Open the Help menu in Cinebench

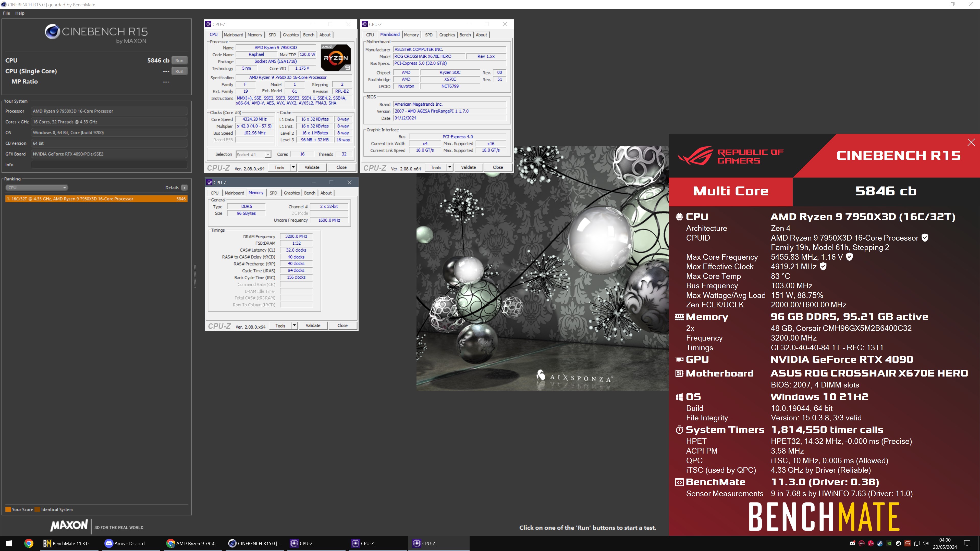click(x=20, y=13)
